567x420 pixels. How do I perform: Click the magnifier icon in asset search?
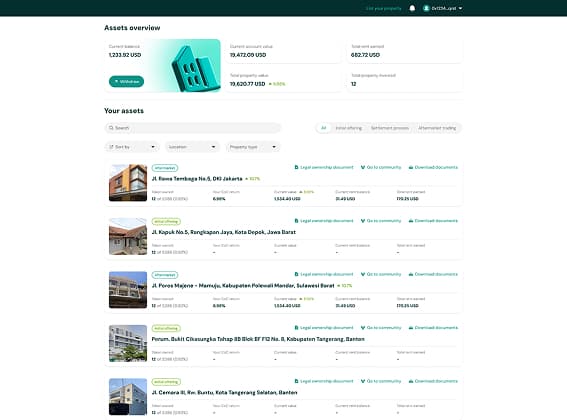(x=111, y=128)
